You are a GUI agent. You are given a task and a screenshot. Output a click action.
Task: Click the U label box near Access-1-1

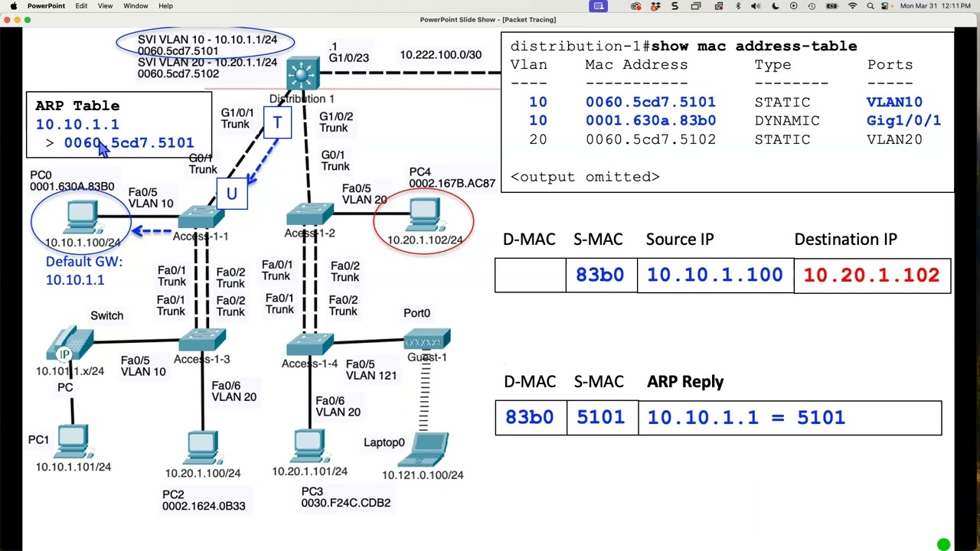[x=231, y=194]
